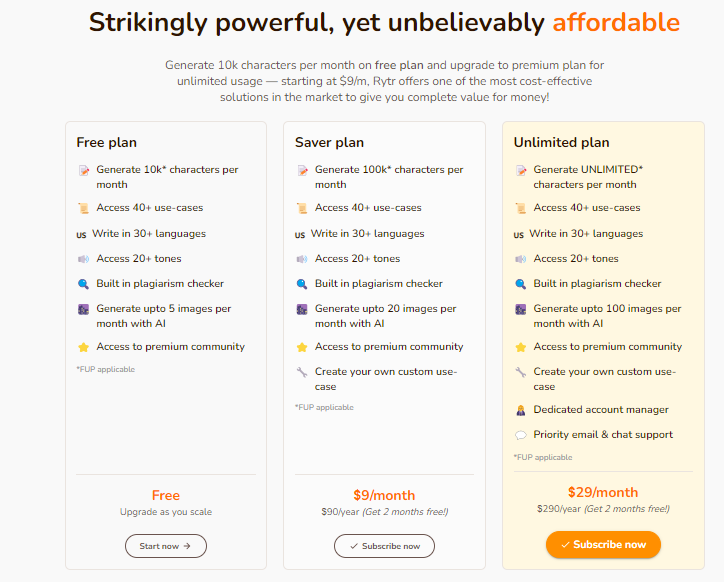724x582 pixels.
Task: Click the Unlimited plan FUP applicable note
Action: (543, 457)
